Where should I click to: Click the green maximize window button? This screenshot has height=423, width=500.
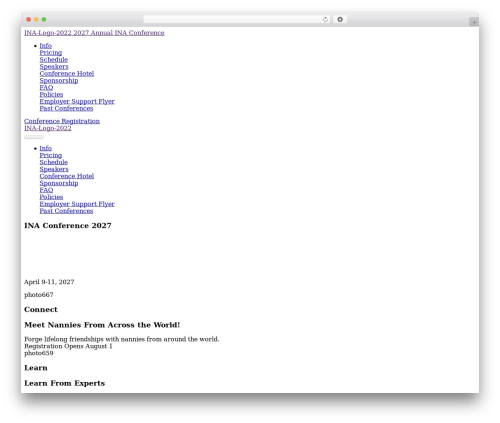(x=44, y=20)
